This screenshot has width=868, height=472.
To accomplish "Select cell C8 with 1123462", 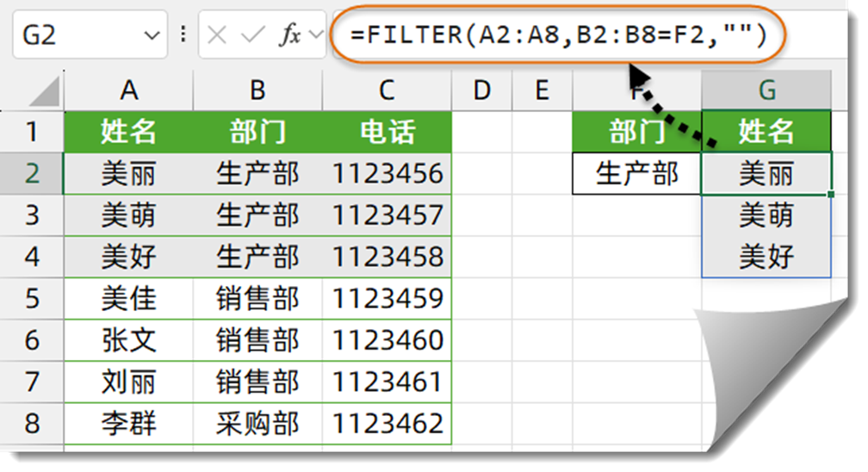I will 387,424.
